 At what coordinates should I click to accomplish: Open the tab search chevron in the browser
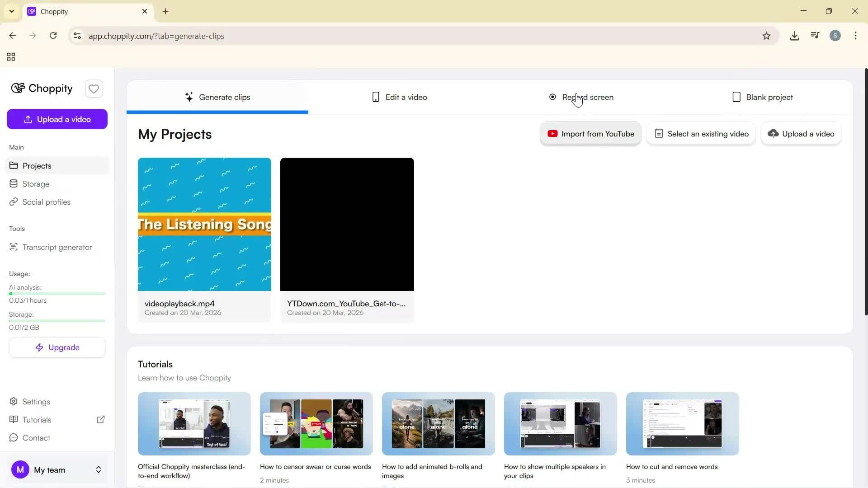coord(11,11)
